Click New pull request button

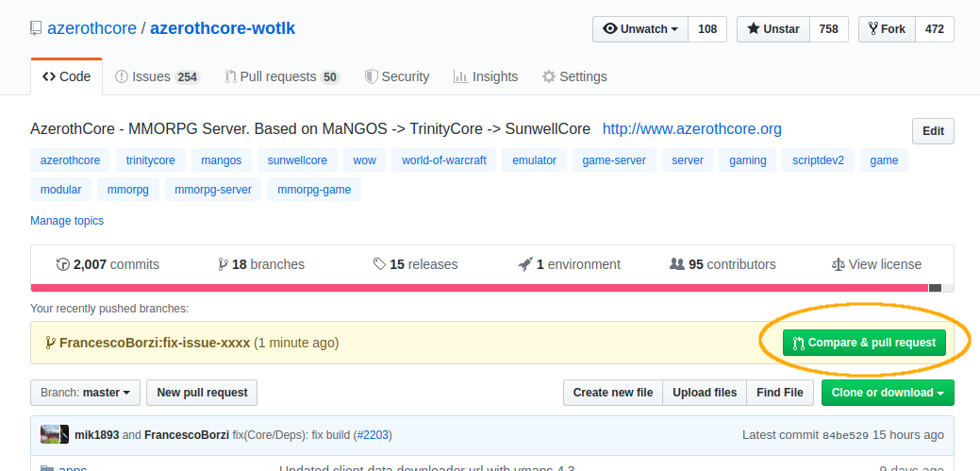click(202, 393)
